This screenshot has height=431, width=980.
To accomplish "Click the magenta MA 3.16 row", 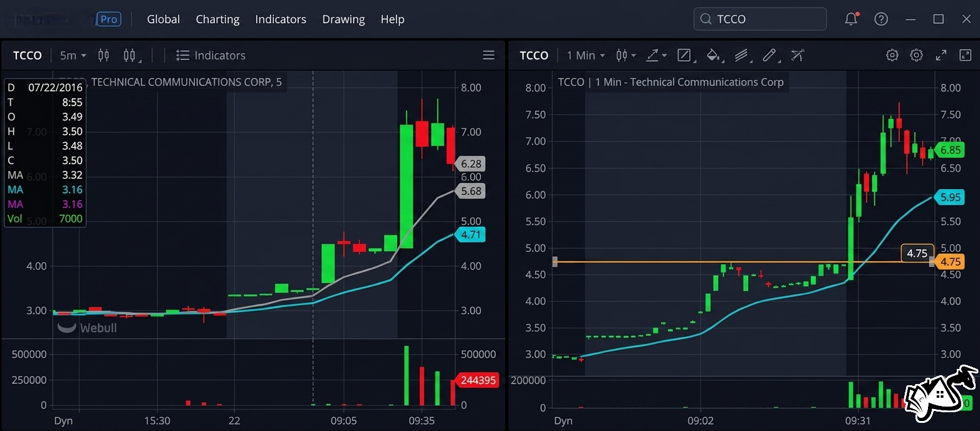I will [x=44, y=204].
